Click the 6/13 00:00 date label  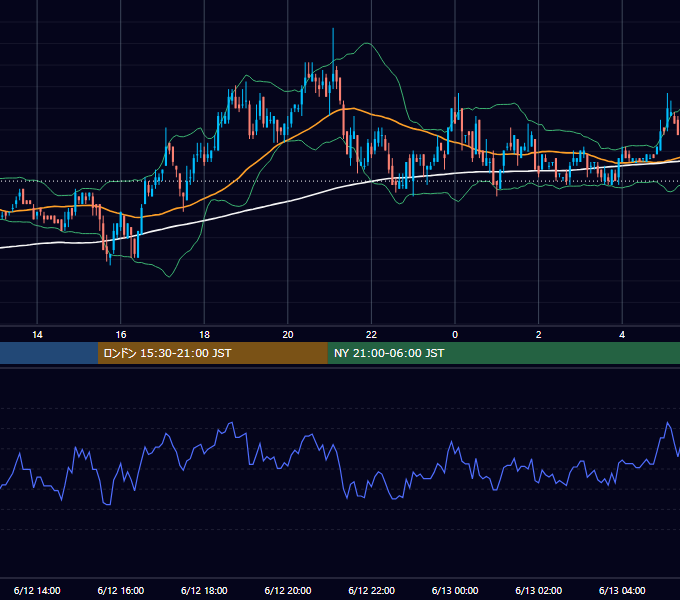pos(455,590)
